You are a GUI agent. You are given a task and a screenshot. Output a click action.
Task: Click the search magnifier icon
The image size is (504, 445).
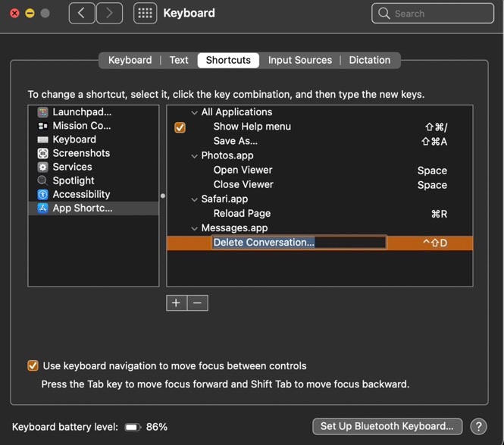point(383,13)
